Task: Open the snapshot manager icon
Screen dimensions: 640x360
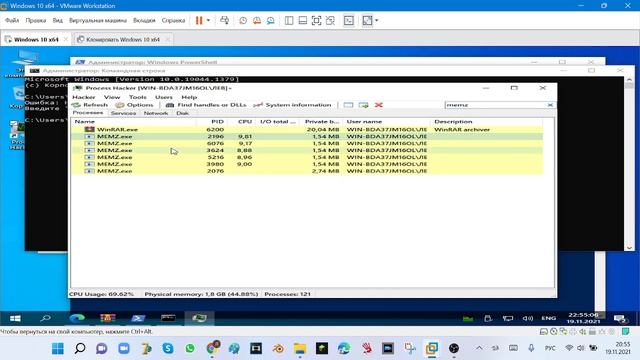Action: (x=271, y=20)
